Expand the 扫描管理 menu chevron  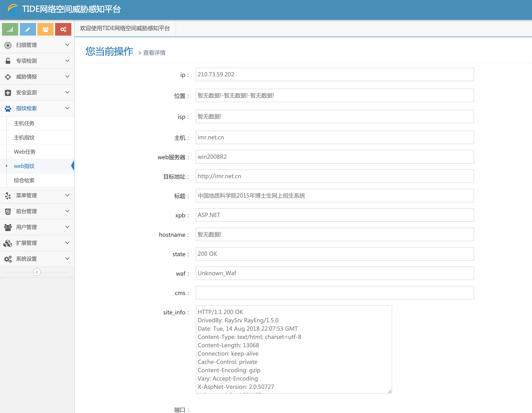coord(67,45)
